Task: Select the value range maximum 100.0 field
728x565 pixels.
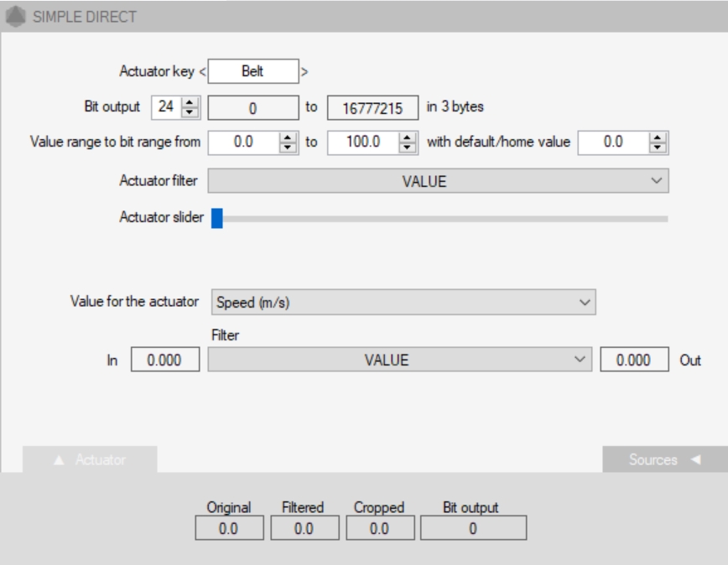Action: click(364, 143)
